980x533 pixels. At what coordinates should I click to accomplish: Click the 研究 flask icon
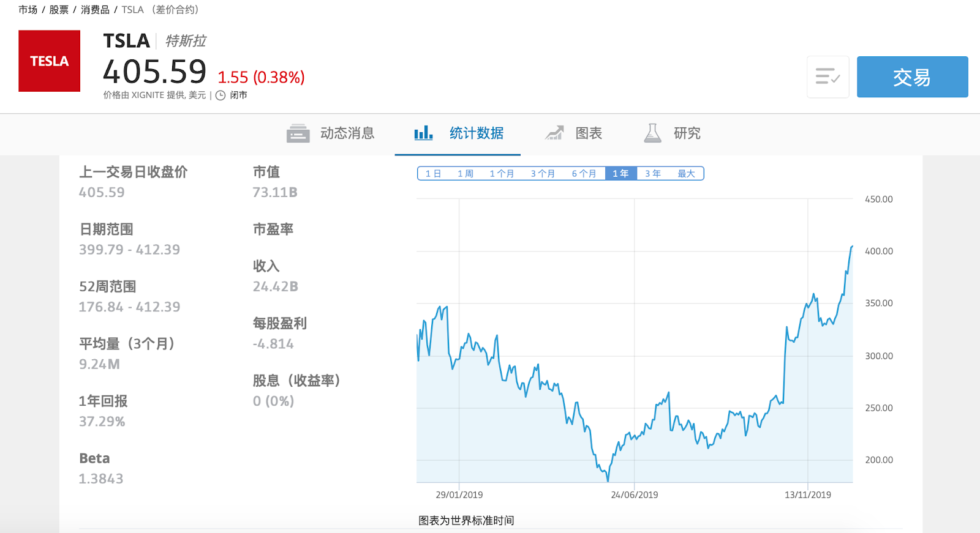tap(653, 133)
